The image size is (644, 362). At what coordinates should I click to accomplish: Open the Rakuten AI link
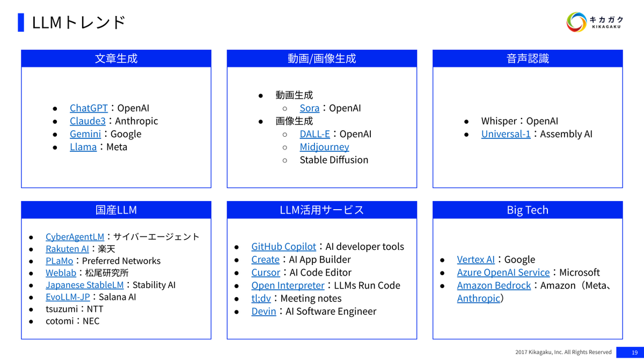point(67,249)
